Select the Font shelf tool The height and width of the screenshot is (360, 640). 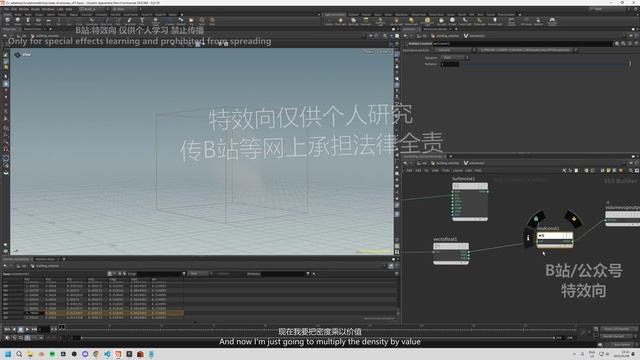click(x=142, y=20)
